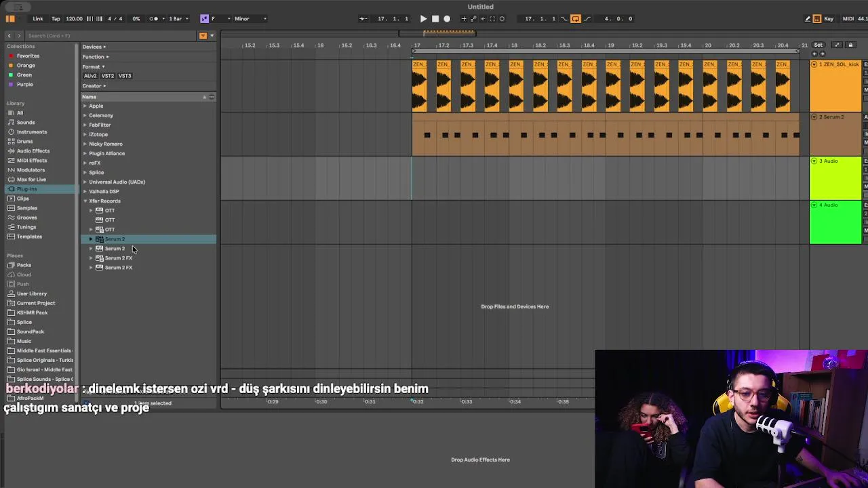868x488 pixels.
Task: Expand the Valhalla DSP folder
Action: pos(85,191)
